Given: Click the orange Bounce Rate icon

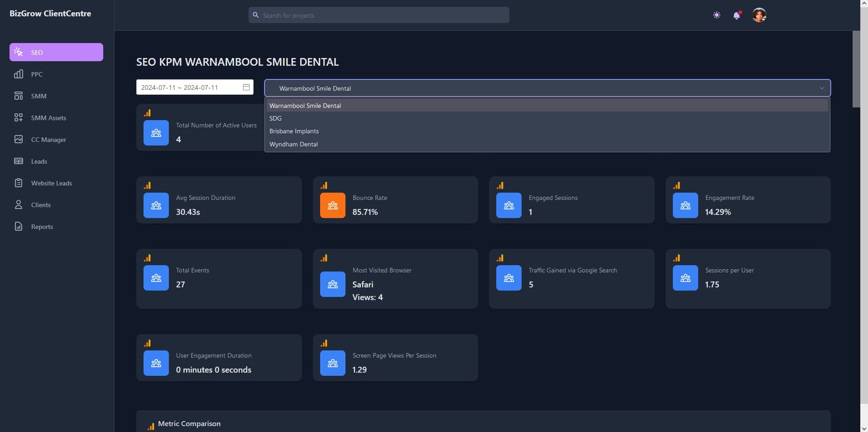Looking at the screenshot, I should pos(333,205).
